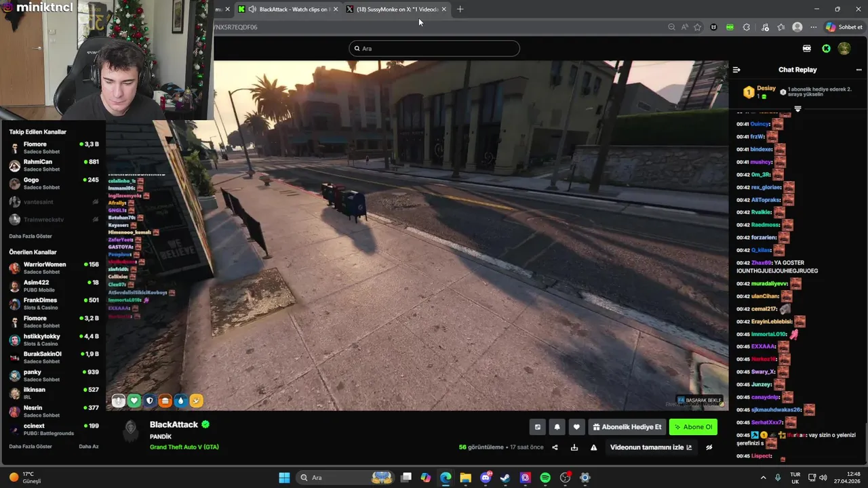
Task: Open Steam from the taskbar
Action: pos(505,478)
